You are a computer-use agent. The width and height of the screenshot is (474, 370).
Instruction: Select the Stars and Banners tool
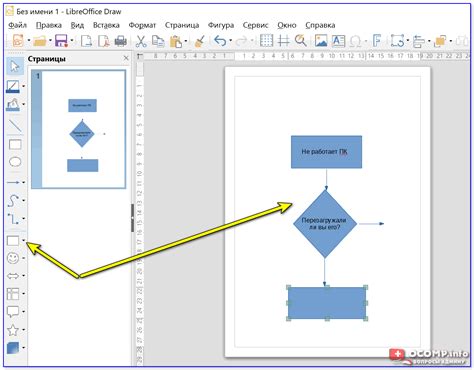coord(13,330)
